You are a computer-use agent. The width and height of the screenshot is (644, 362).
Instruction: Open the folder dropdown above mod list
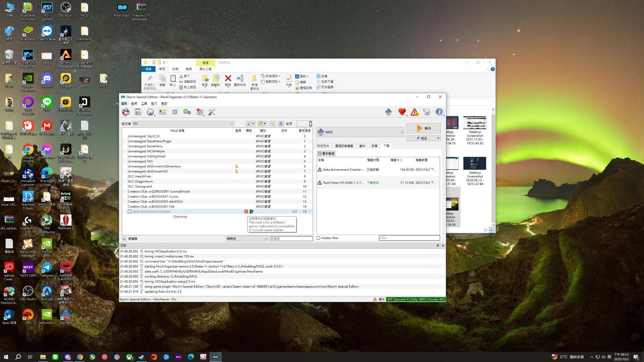[262, 124]
